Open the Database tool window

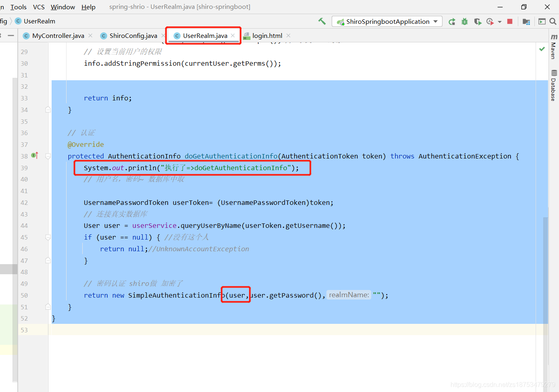(x=553, y=85)
